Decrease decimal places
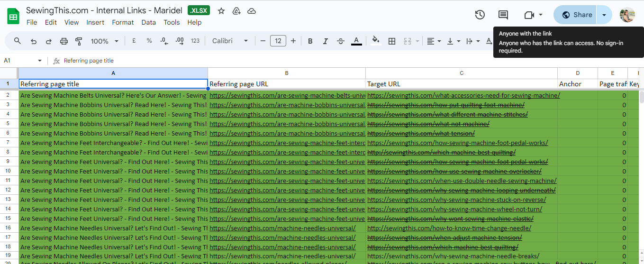Image resolution: width=644 pixels, height=264 pixels. point(164,41)
